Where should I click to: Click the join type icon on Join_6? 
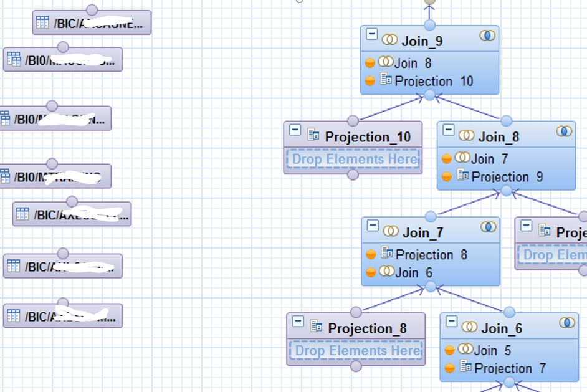[567, 323]
